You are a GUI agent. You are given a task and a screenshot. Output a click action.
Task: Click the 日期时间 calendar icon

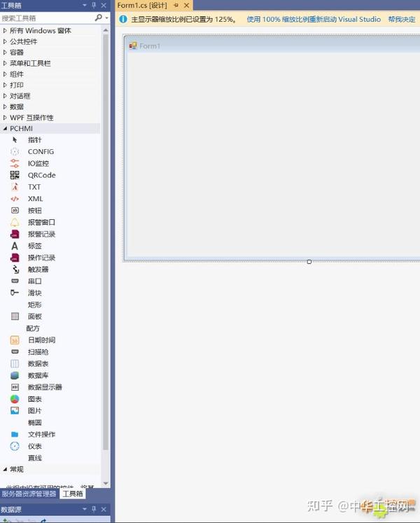click(x=15, y=340)
